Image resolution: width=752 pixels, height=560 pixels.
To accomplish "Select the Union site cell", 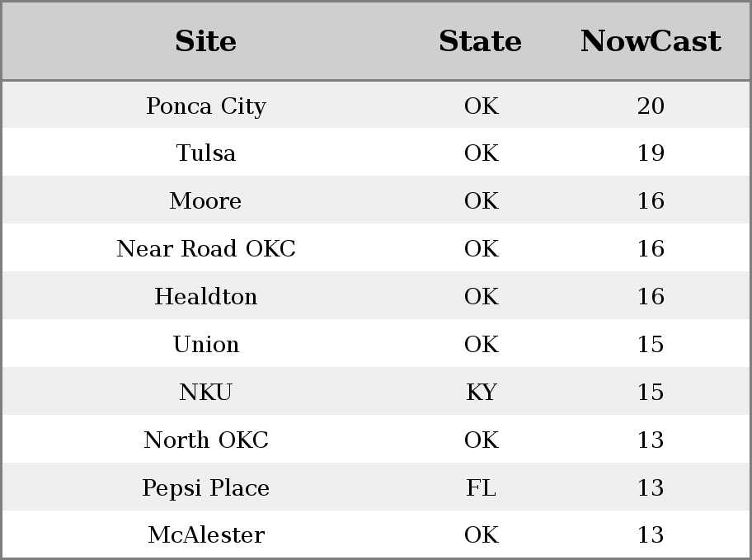I will (206, 344).
